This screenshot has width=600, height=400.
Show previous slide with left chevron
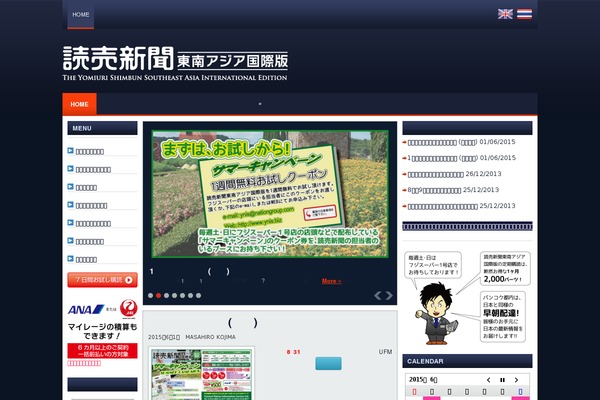click(x=377, y=296)
